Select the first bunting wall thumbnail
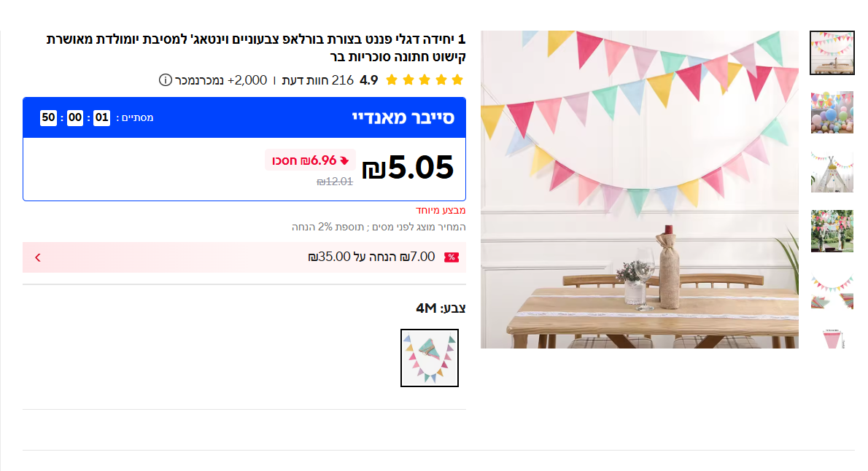The width and height of the screenshot is (868, 471). pyautogui.click(x=832, y=53)
